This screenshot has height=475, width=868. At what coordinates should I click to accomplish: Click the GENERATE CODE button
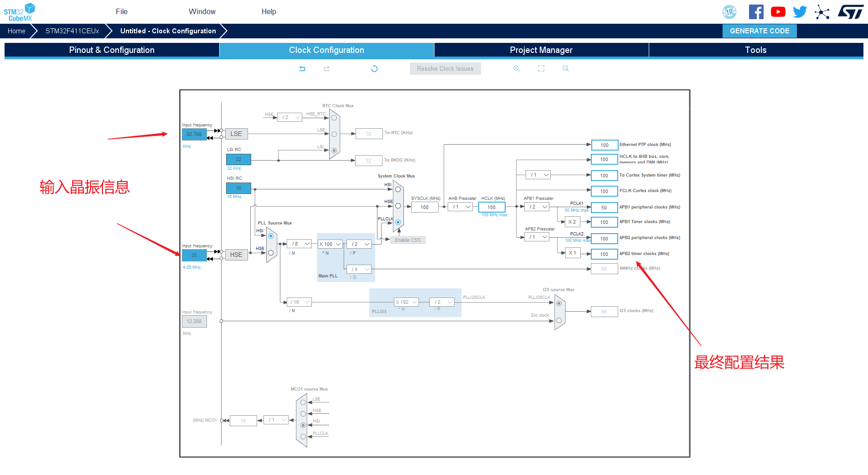tap(759, 31)
